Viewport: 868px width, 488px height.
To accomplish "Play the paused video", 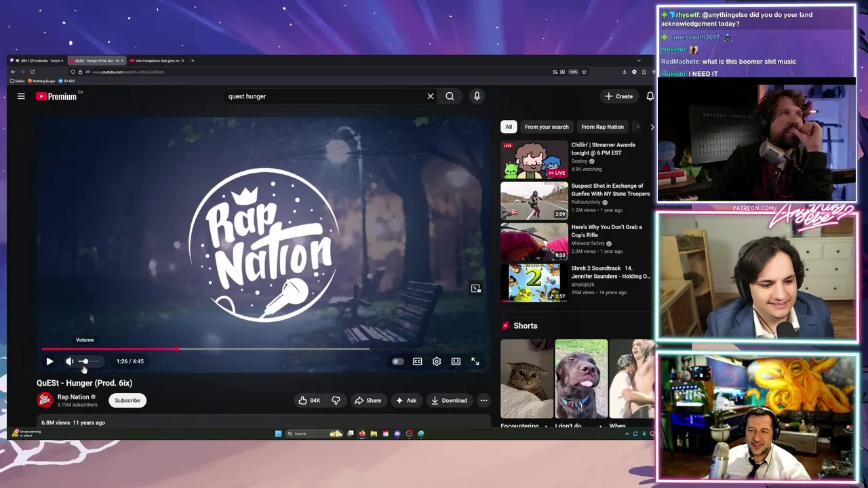I will [50, 361].
